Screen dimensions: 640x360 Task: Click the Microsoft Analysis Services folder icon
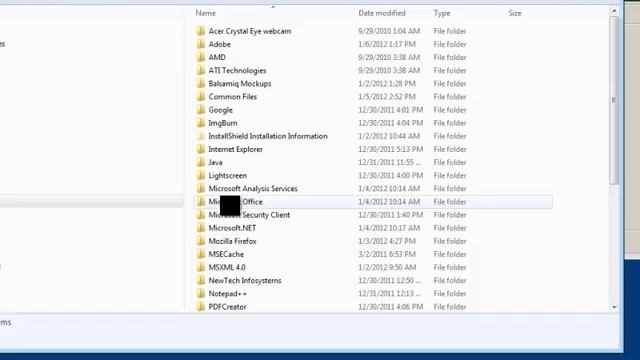(x=200, y=189)
